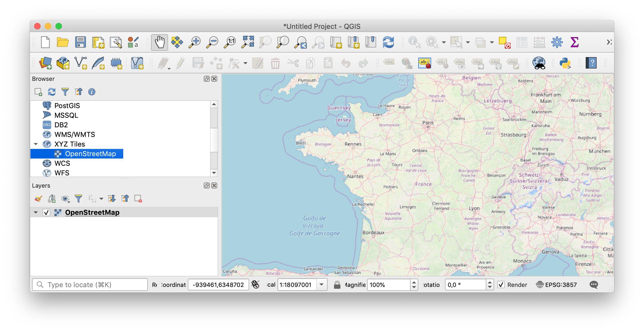Select the Pan Map hand tool
Screen dimensions: 644x332
pyautogui.click(x=160, y=42)
